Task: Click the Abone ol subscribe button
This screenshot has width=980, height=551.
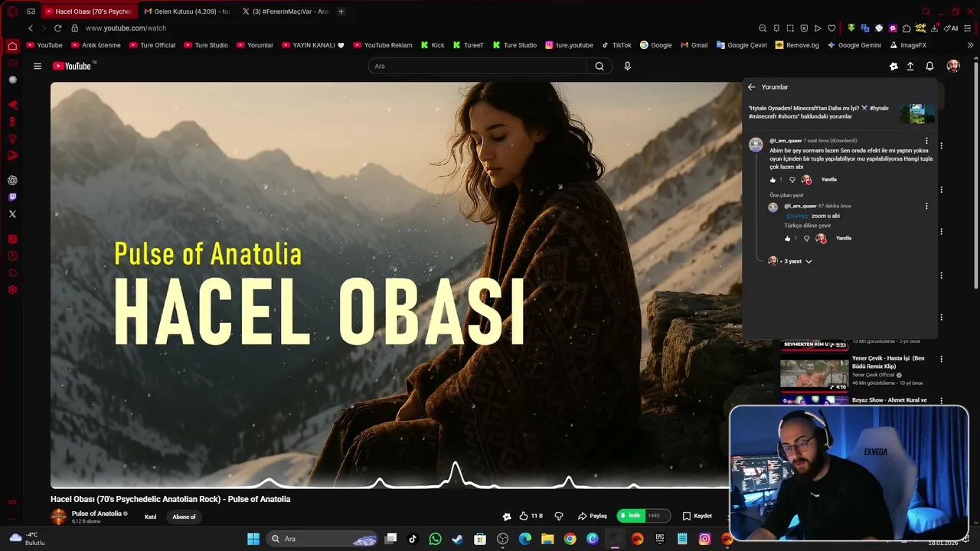Action: click(184, 517)
